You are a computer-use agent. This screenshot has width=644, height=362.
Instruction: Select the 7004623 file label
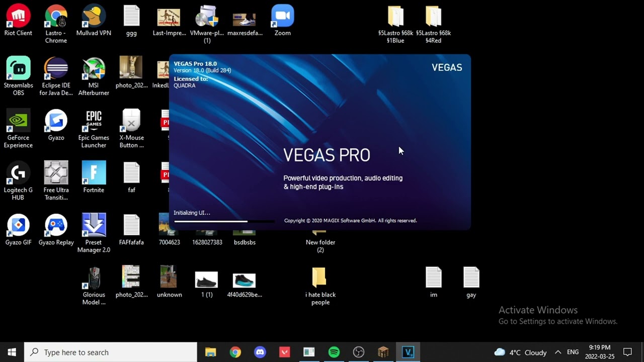[x=169, y=242]
